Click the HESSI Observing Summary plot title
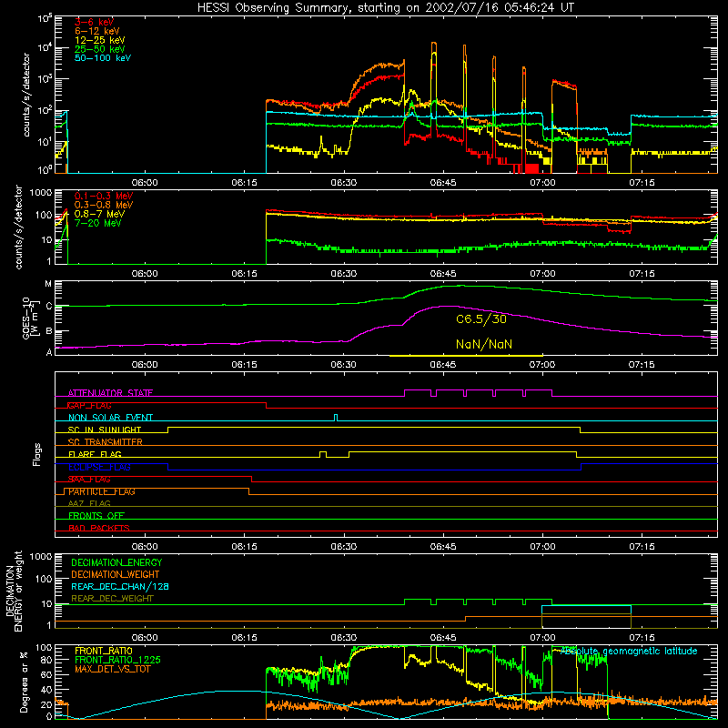 (386, 8)
